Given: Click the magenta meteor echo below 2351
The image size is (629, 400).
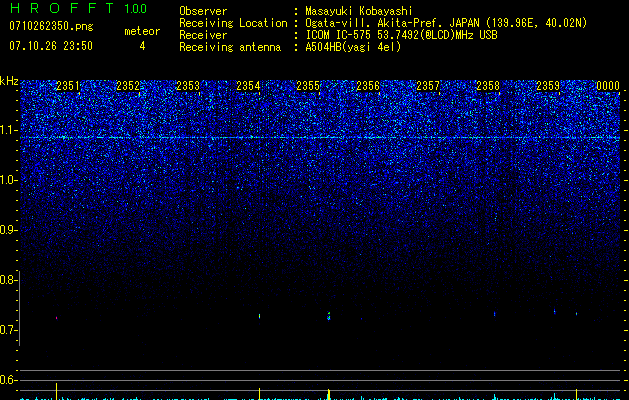Looking at the screenshot, I should tap(57, 318).
